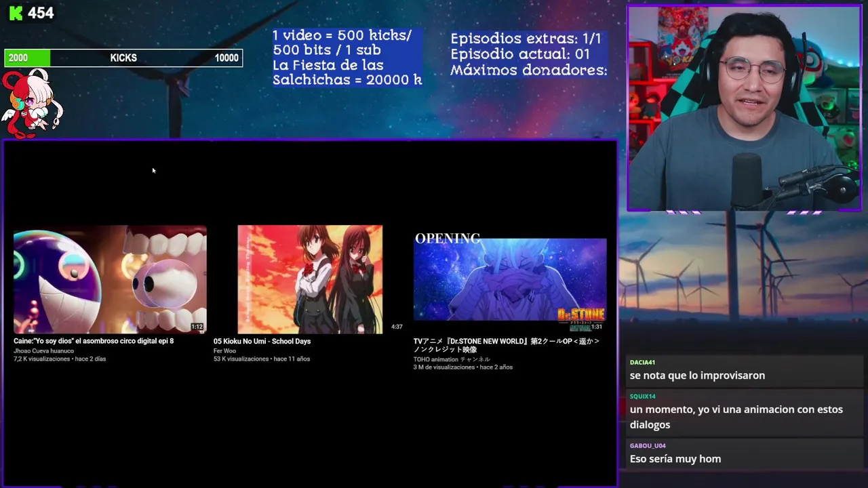This screenshot has width=868, height=488.
Task: Click title 'Caine:"Yo soy dios" el asombroso circo digital epi 8'
Action: click(x=94, y=341)
